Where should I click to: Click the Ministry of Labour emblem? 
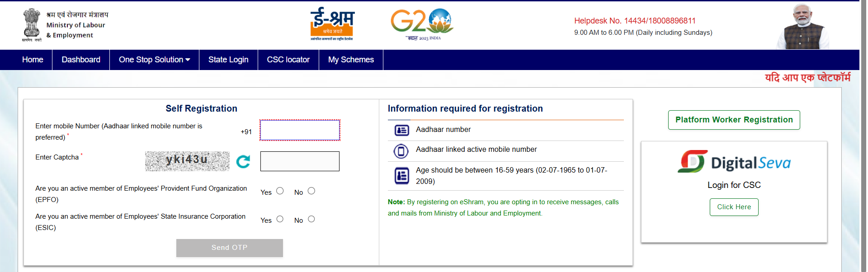32,25
